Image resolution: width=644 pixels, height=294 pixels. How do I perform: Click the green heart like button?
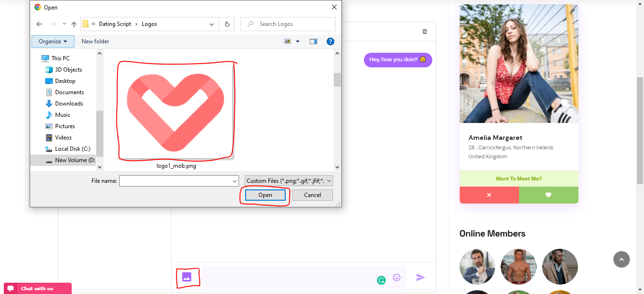tap(548, 195)
